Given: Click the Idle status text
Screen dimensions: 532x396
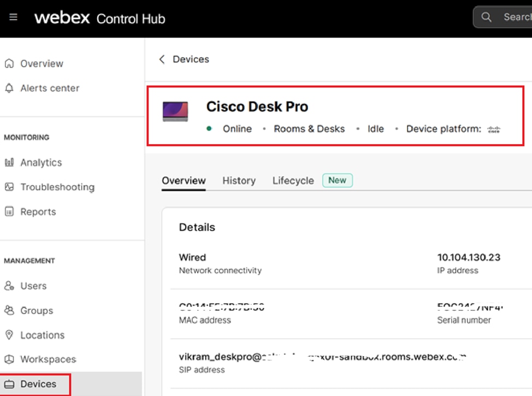Looking at the screenshot, I should click(376, 129).
